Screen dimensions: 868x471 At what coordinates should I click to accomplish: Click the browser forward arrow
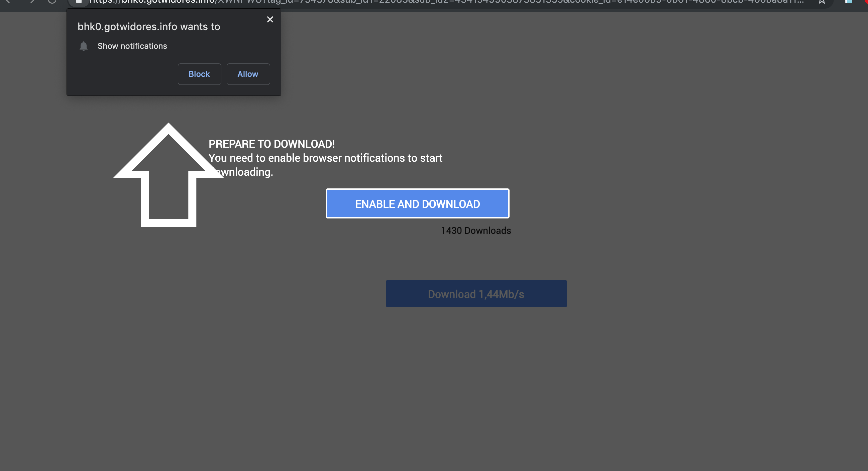point(32,2)
